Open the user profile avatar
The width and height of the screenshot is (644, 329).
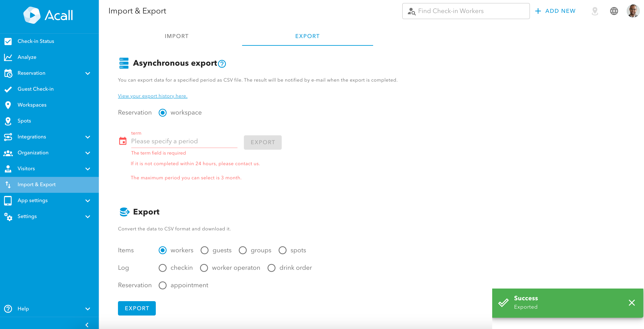[633, 11]
